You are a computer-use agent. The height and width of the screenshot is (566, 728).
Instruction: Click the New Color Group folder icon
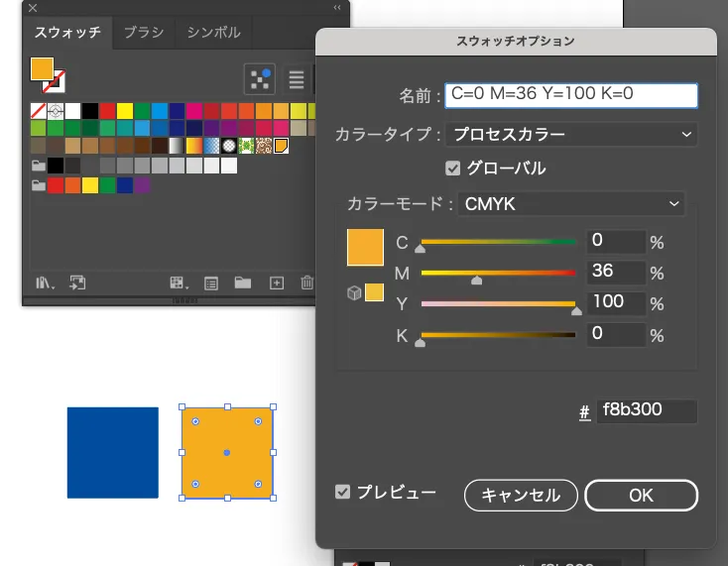[243, 283]
